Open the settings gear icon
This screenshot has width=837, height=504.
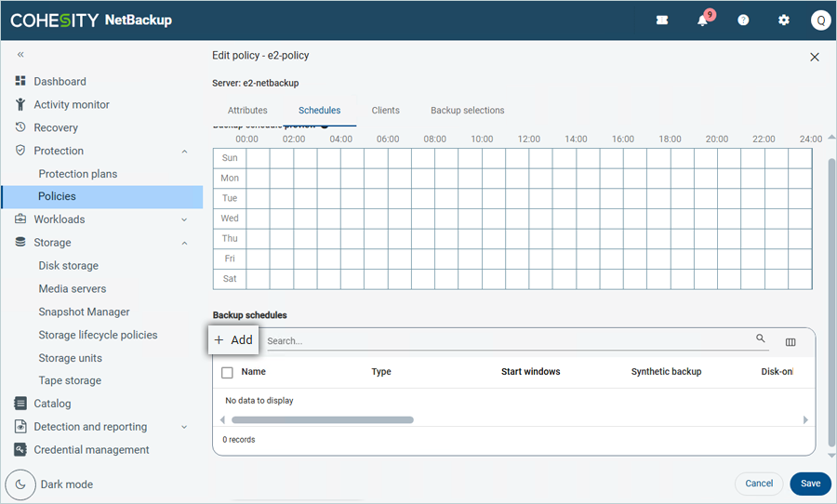tap(784, 20)
